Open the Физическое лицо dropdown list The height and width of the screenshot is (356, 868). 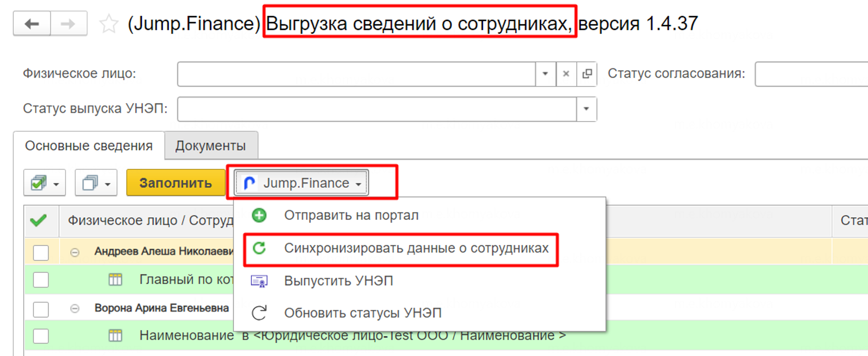(x=545, y=74)
